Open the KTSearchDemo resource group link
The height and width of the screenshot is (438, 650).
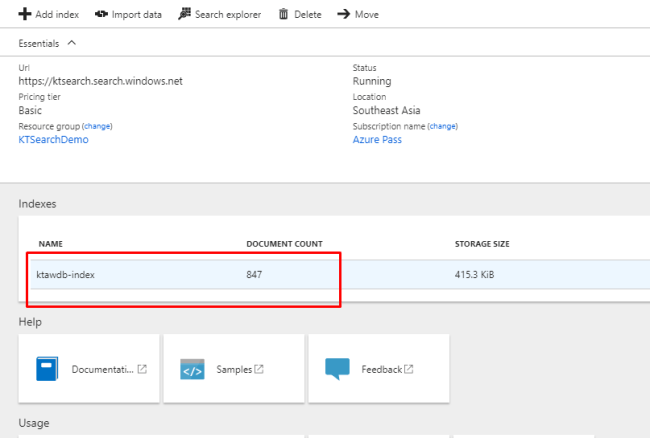53,140
